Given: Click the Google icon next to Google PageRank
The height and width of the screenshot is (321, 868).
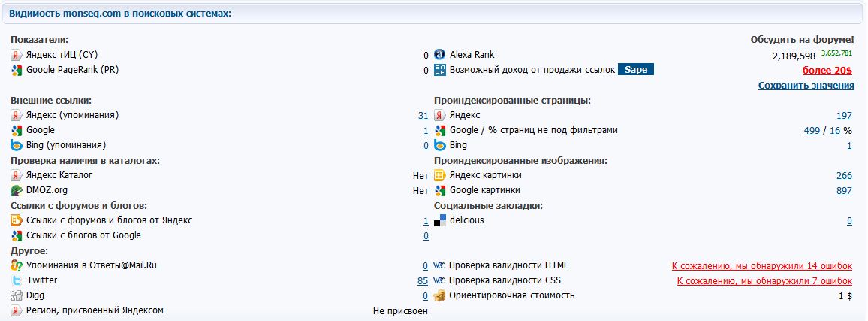Looking at the screenshot, I should coord(17,70).
